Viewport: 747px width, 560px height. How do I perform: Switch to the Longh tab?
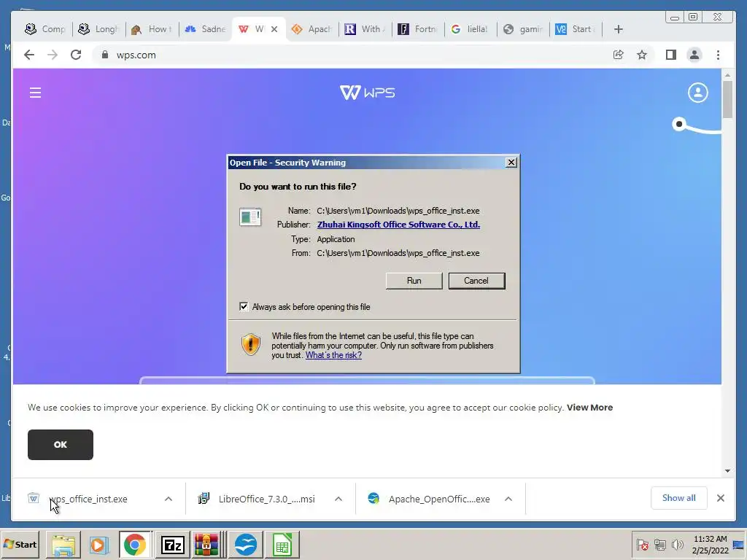[x=98, y=29]
